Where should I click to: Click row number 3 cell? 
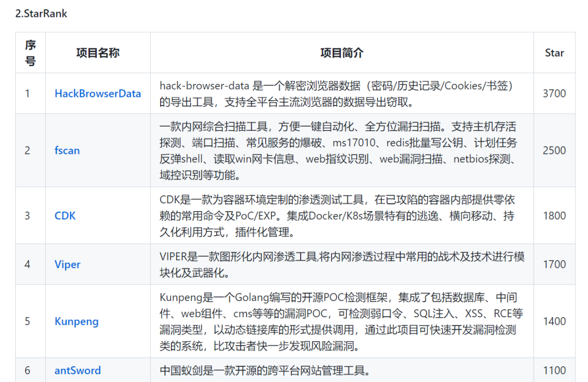(x=30, y=215)
